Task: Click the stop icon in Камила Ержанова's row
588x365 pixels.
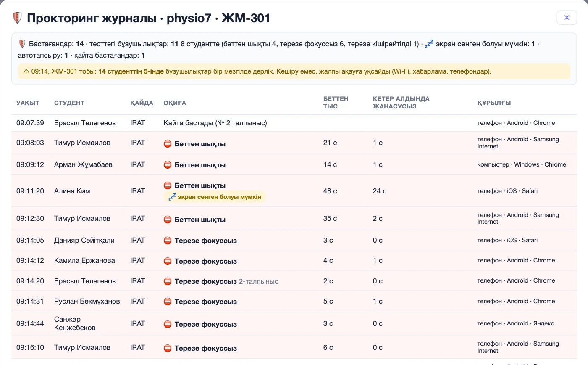Action: 168,261
